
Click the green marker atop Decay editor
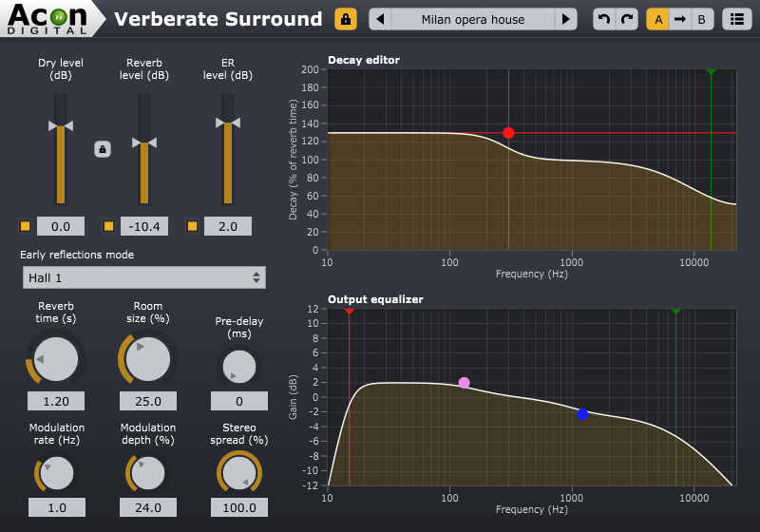coord(711,71)
